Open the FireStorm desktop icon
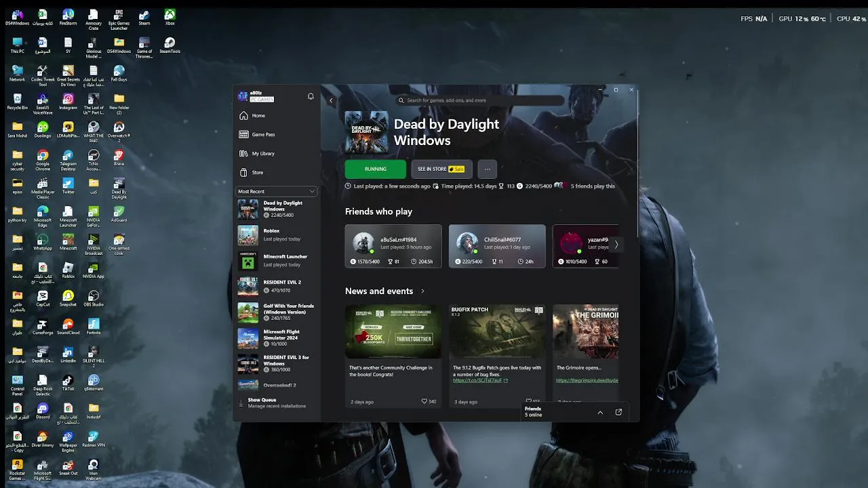The image size is (868, 488). click(68, 18)
